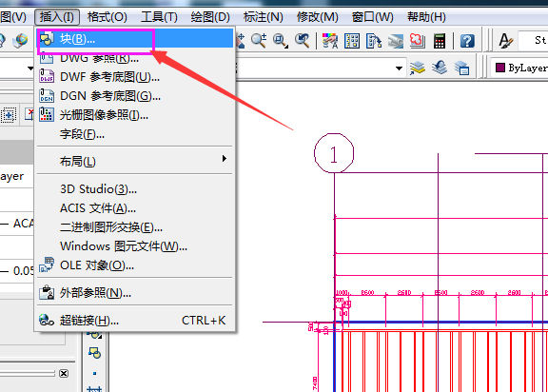
Task: Choose 二进制图形交换(E)... entry
Action: click(x=134, y=227)
